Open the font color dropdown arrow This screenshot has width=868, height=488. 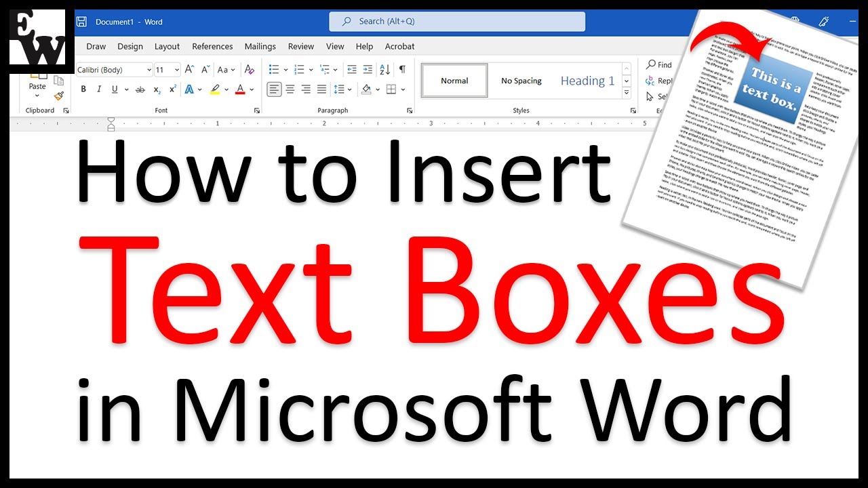251,89
